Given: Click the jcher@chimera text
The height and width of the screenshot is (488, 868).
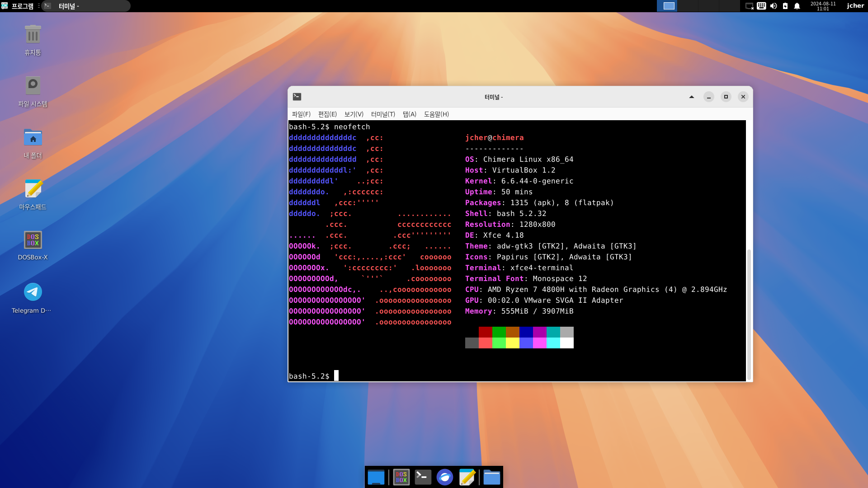Looking at the screenshot, I should tap(494, 138).
